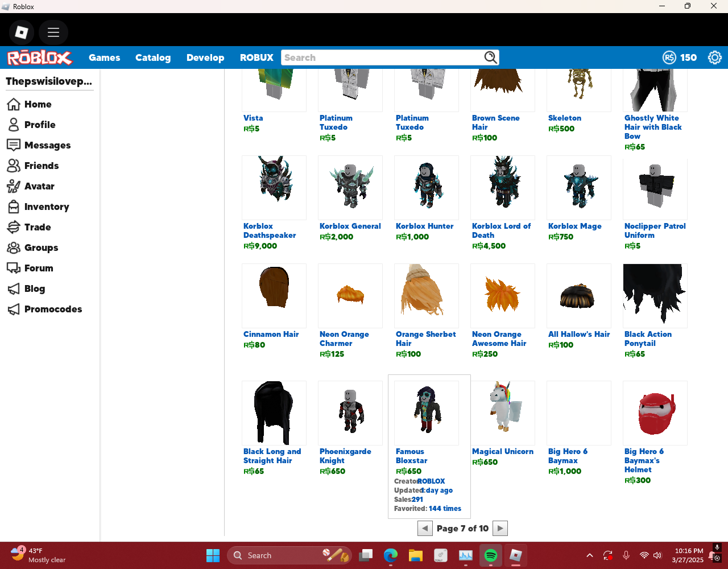This screenshot has height=569, width=728.
Task: Click the taskbar Search box
Action: pos(289,555)
